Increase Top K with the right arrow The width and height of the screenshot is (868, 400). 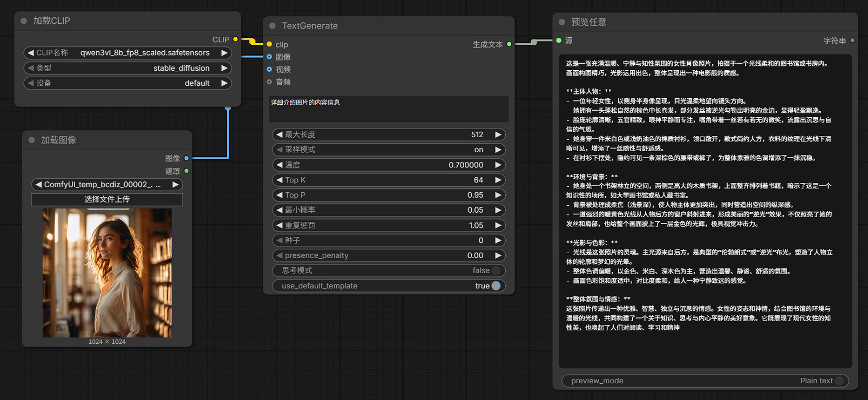click(498, 180)
